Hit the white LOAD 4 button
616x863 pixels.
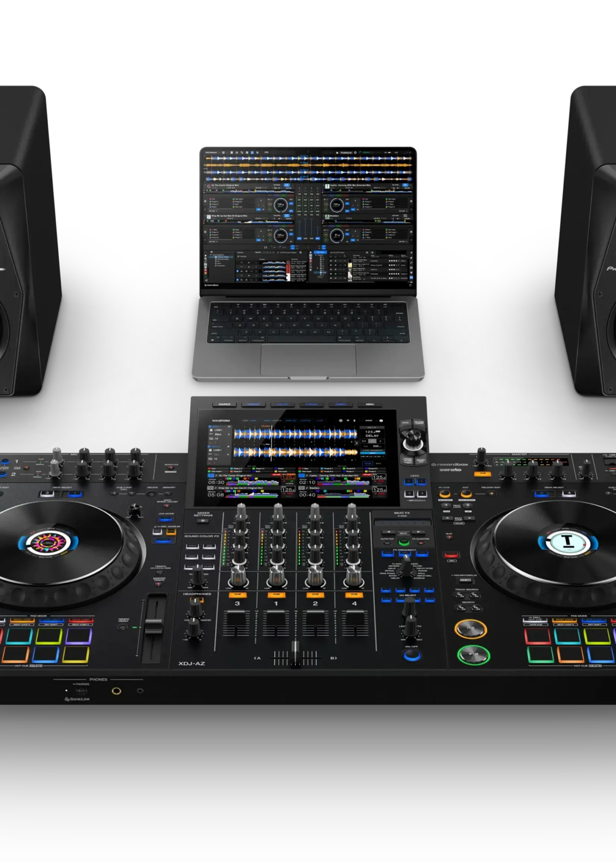[422, 494]
